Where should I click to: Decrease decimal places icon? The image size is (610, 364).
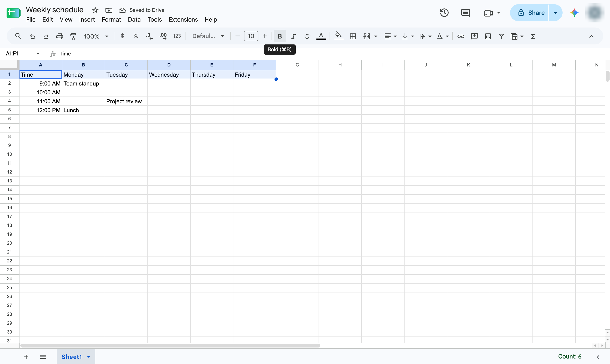149,36
